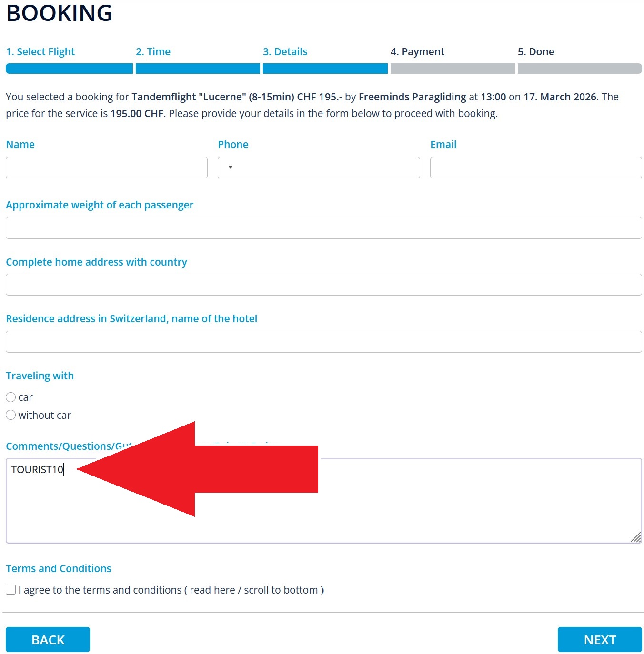
Task: Click step 4. Payment label
Action: [417, 52]
